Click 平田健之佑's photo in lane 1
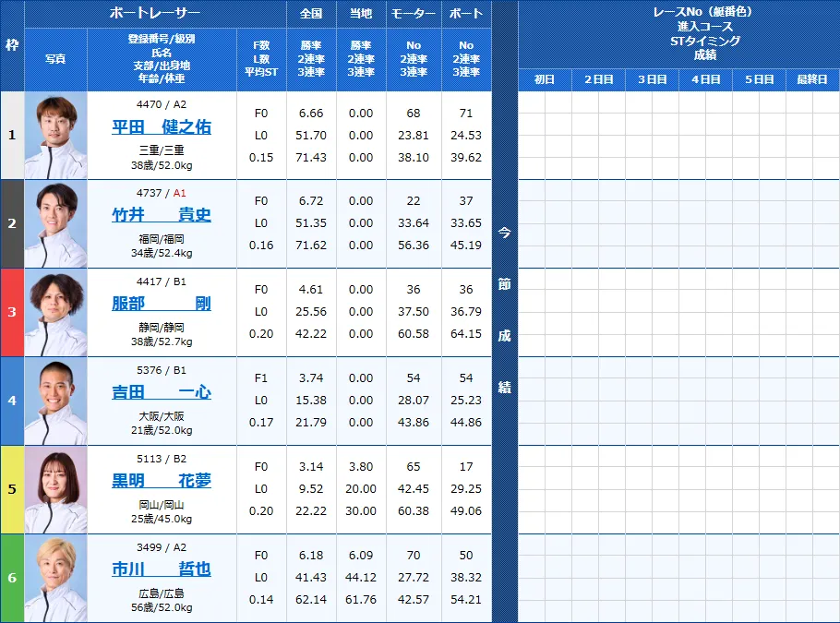The width and height of the screenshot is (840, 623). [54, 134]
